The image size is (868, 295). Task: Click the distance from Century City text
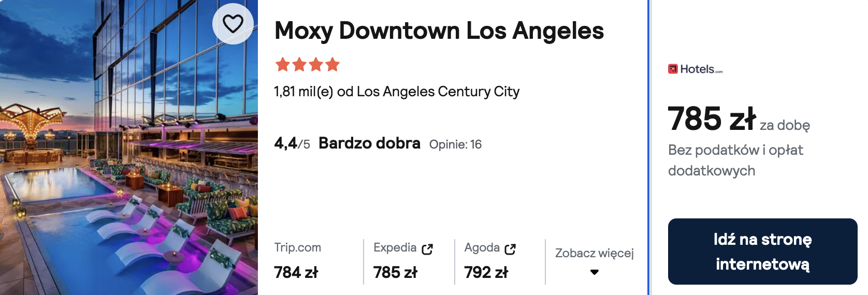click(397, 92)
